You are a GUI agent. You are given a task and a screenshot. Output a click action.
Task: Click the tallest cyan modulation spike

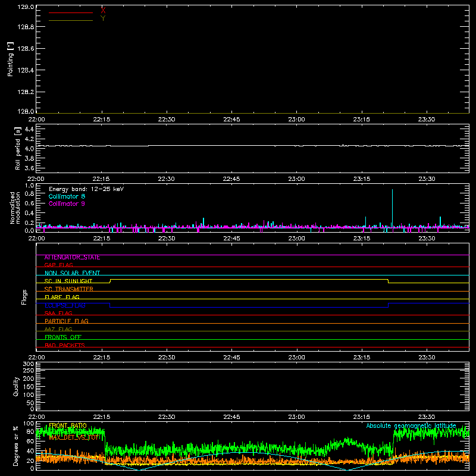(392, 208)
